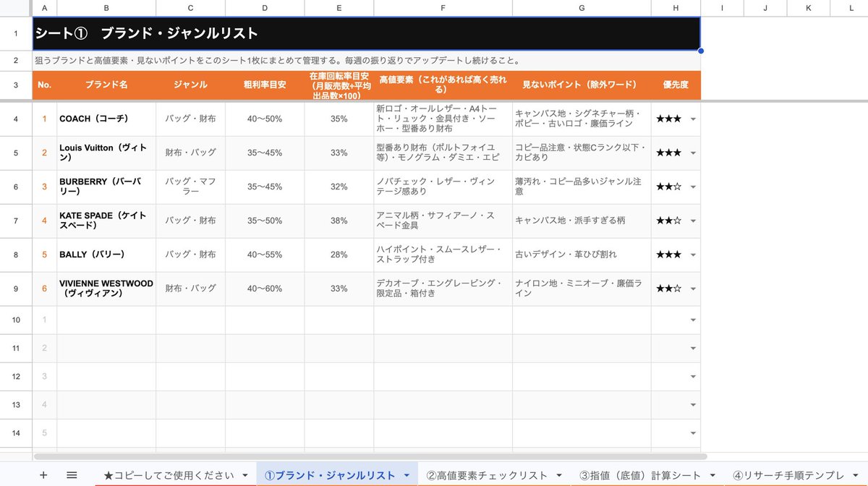868x486 pixels.
Task: Click the 40〜60% margin cell
Action: click(x=265, y=289)
